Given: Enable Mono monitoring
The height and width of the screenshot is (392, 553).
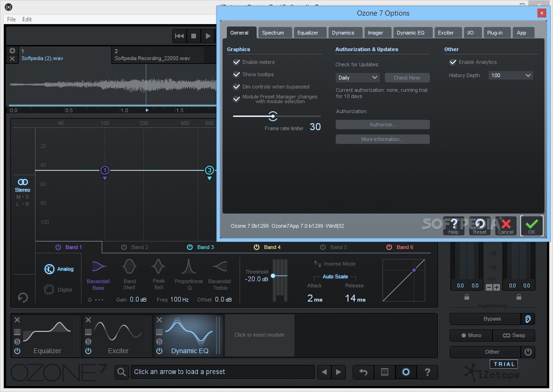Looking at the screenshot, I should pyautogui.click(x=471, y=335).
